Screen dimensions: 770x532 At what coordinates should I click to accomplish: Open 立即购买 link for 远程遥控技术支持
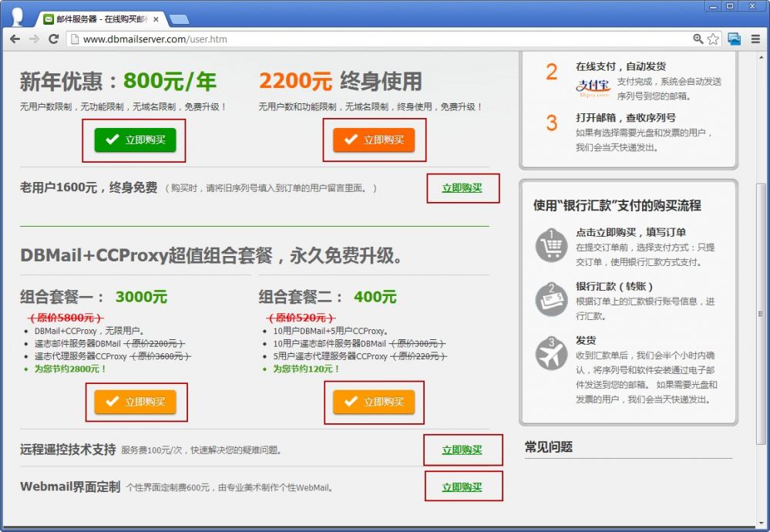tap(462, 450)
